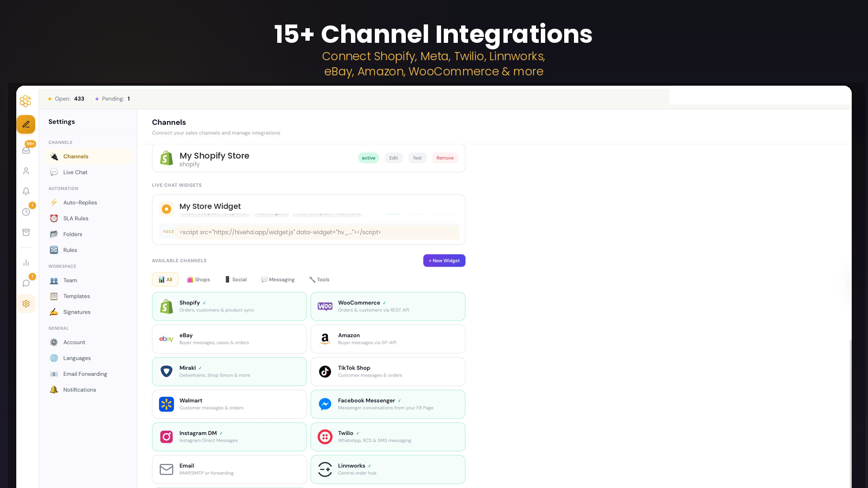Open Languages settings
This screenshot has width=868, height=488.
click(88, 358)
